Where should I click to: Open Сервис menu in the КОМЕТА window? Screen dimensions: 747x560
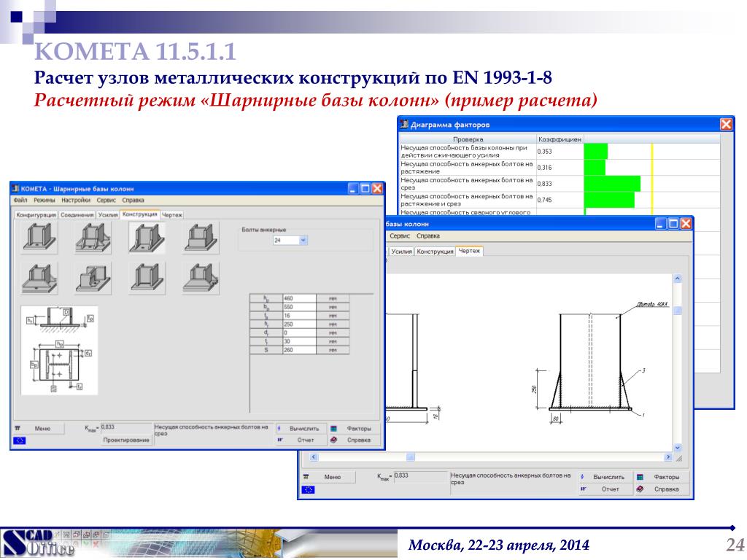tap(107, 200)
